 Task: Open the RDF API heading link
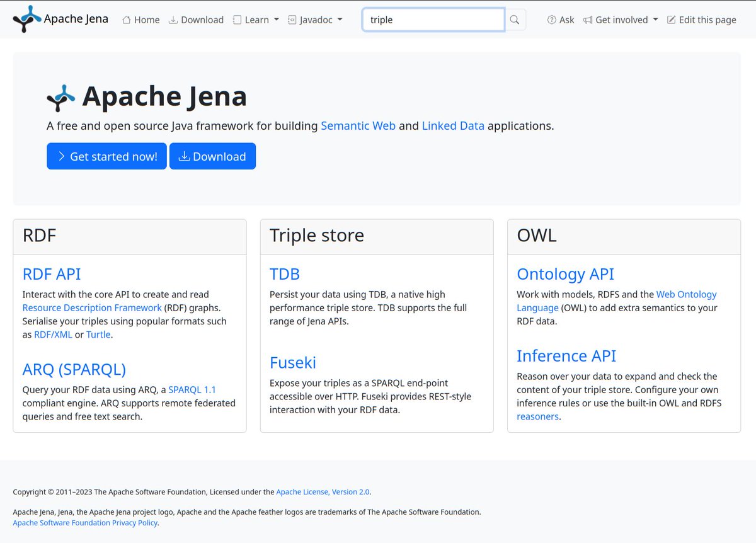pyautogui.click(x=52, y=274)
